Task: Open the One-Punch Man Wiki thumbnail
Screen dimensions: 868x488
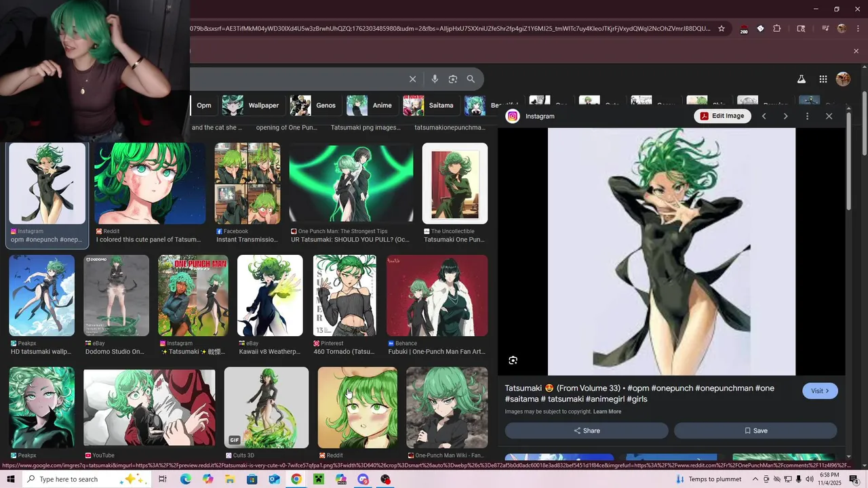Action: [447, 407]
